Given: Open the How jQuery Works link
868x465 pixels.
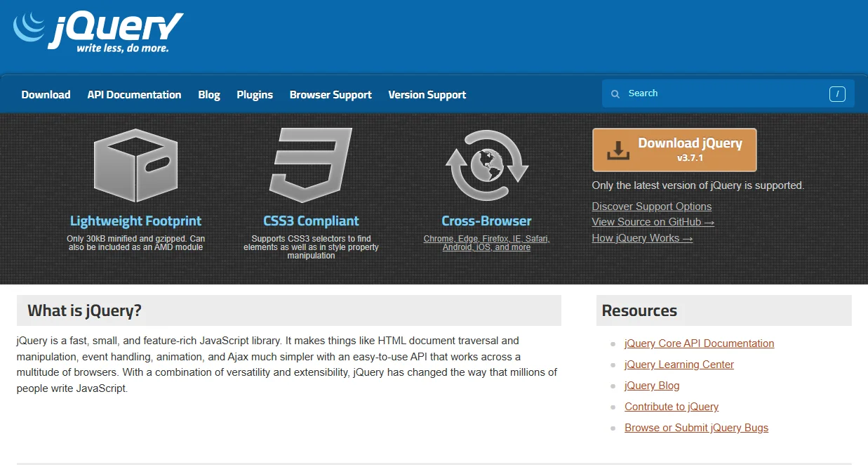Looking at the screenshot, I should click(642, 237).
